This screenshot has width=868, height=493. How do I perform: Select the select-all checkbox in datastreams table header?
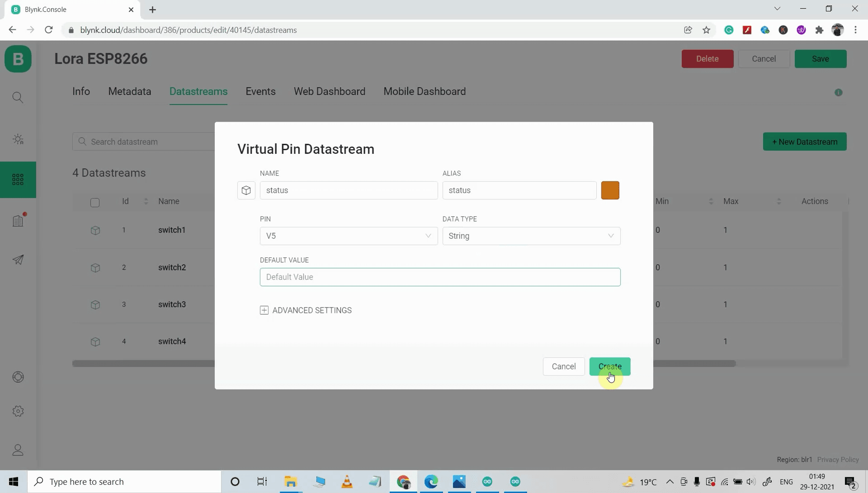(x=95, y=203)
